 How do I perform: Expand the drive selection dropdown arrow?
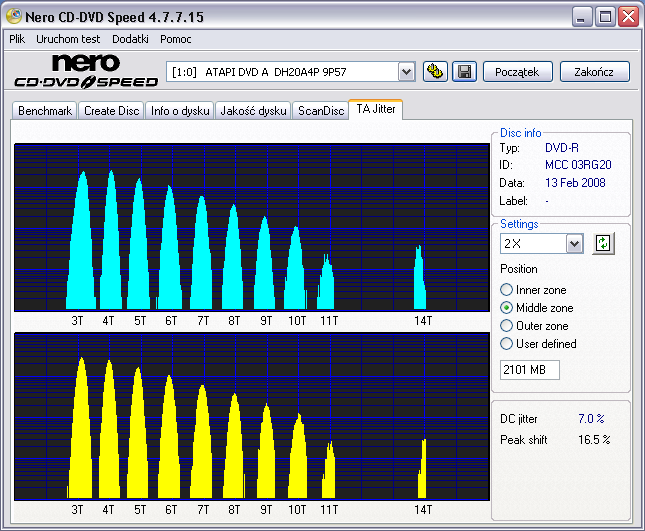pos(406,72)
